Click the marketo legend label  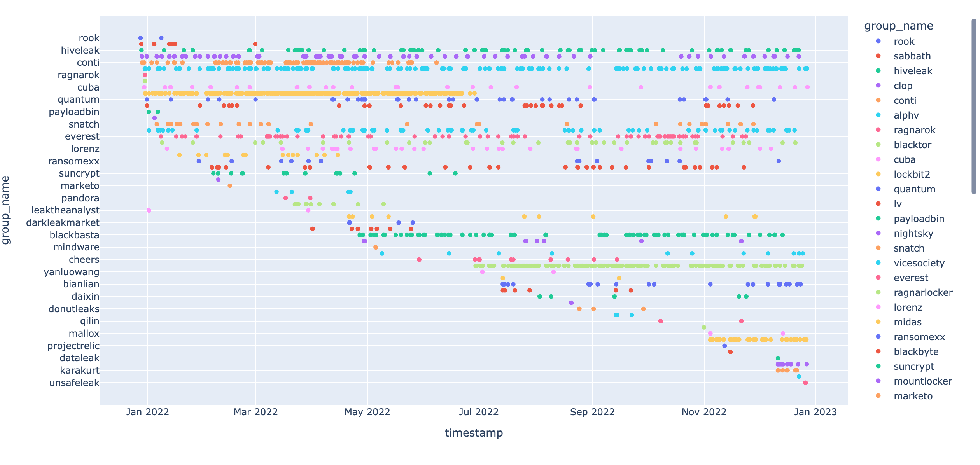tap(913, 396)
